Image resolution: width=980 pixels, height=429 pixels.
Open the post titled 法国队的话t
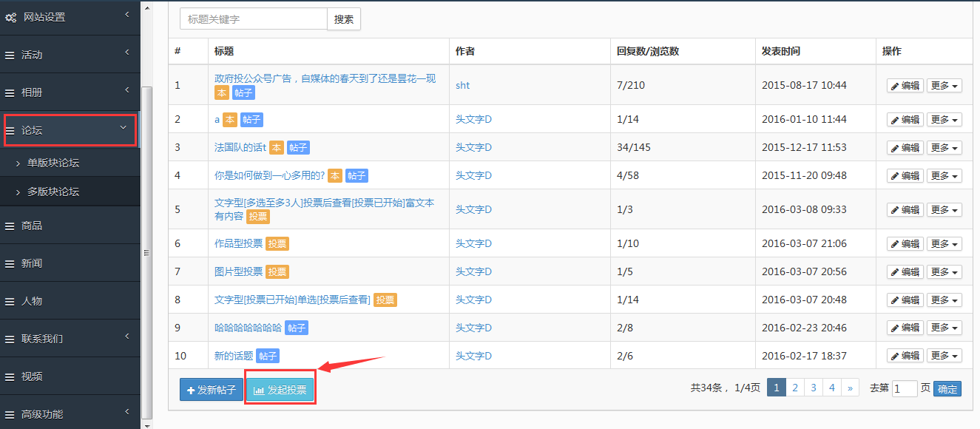point(240,147)
